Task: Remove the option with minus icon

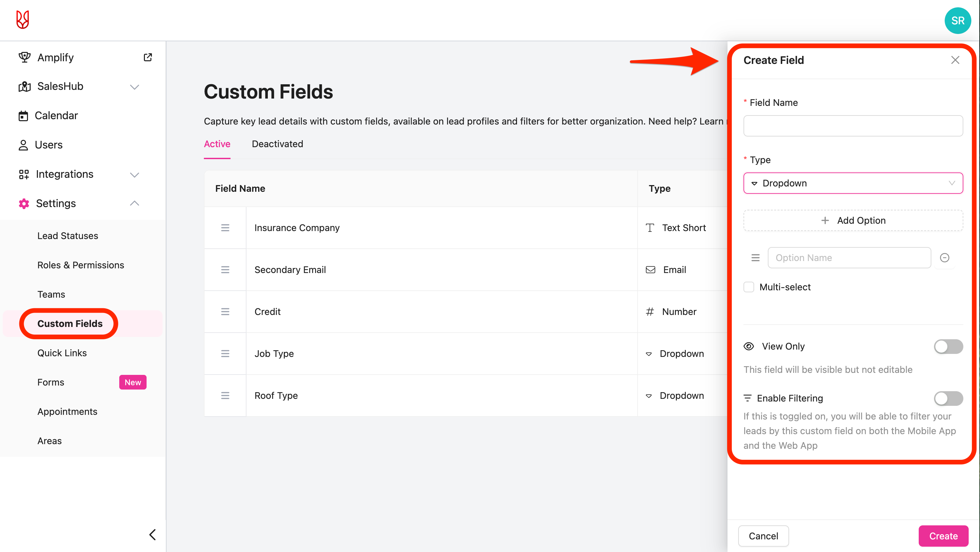Action: click(944, 258)
